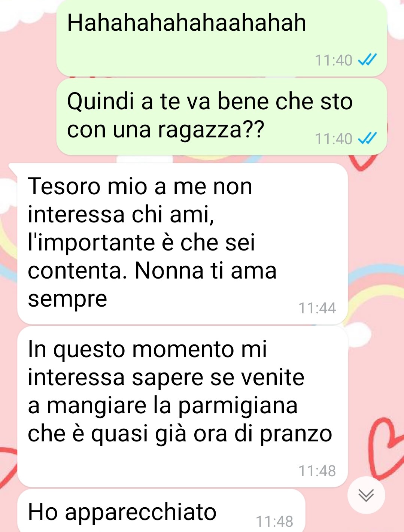Select the 'Tesoro mio a me non' message

click(x=183, y=244)
